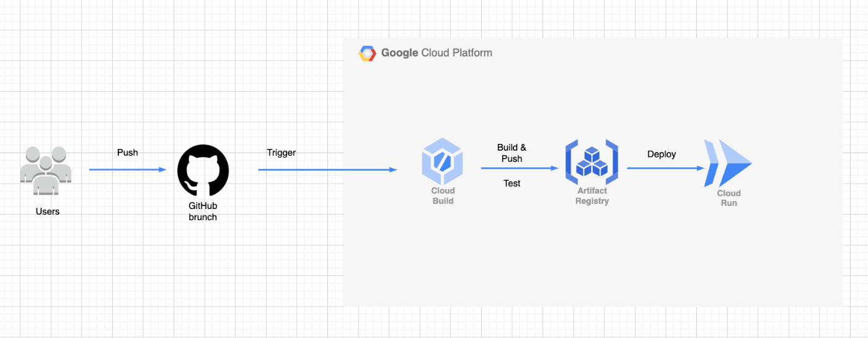
Task: Select the "Deploy" arrow label
Action: click(x=662, y=154)
